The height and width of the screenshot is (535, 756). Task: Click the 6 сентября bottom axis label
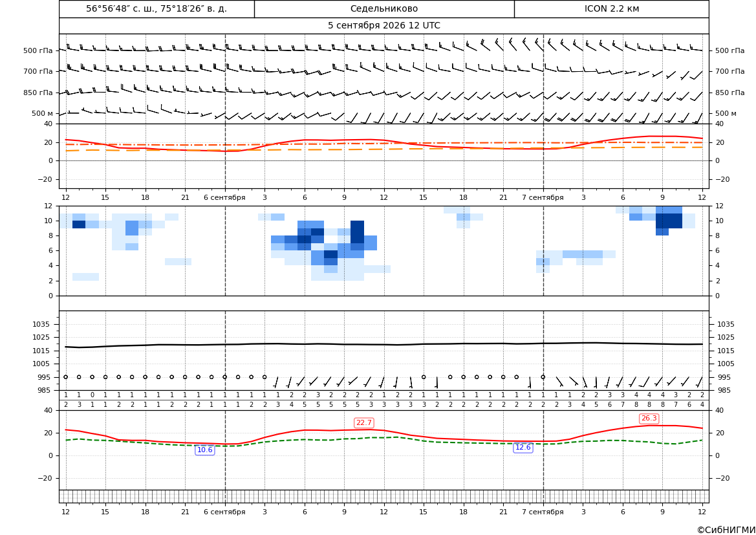pos(224,512)
